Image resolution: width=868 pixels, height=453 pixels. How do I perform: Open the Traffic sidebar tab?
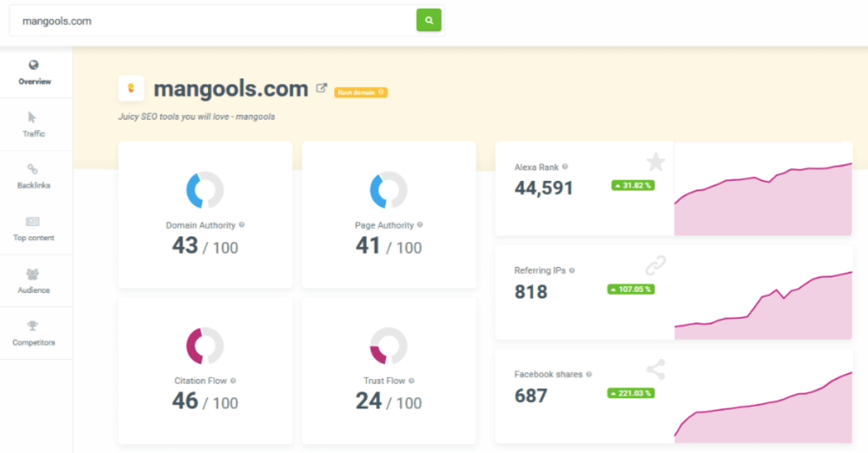coord(34,124)
